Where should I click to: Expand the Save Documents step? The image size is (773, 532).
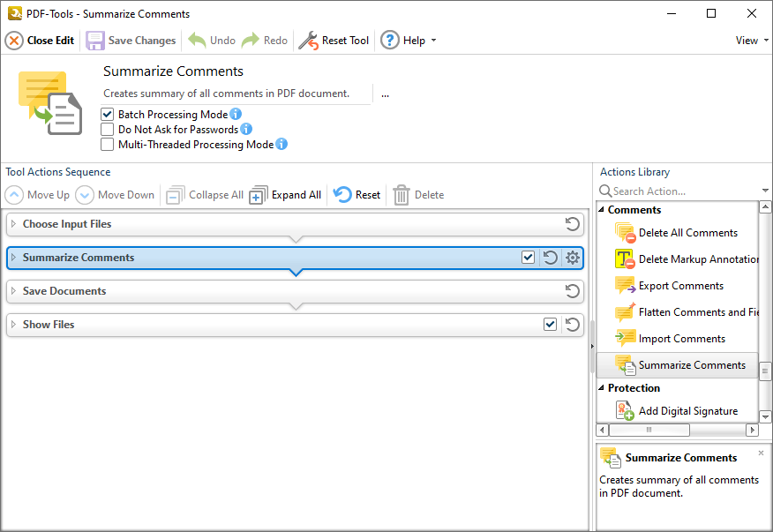14,291
